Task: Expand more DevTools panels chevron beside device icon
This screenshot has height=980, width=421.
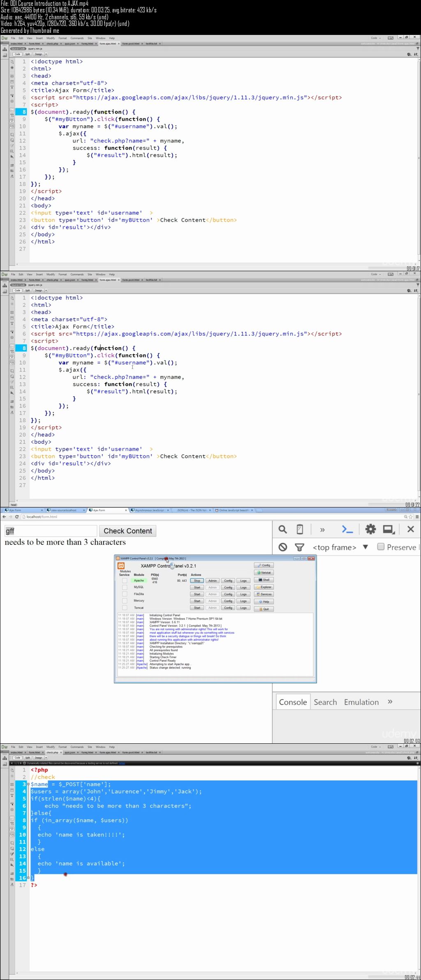Action: click(322, 530)
